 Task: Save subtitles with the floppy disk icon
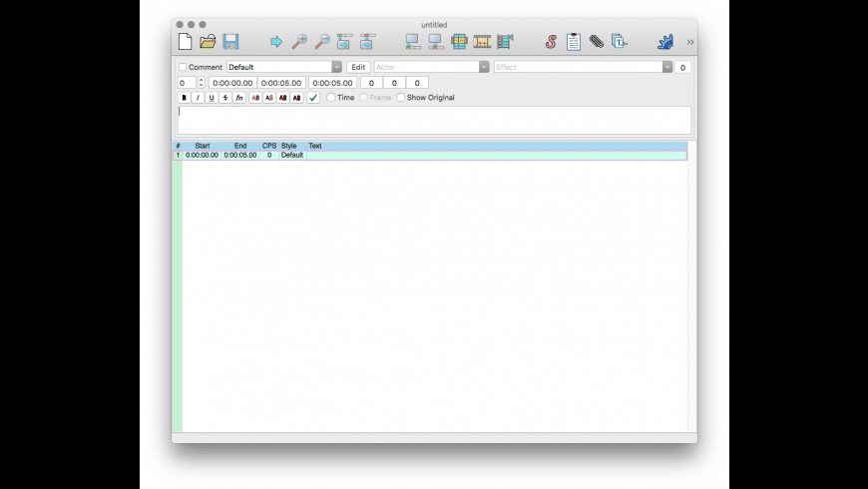pos(230,42)
